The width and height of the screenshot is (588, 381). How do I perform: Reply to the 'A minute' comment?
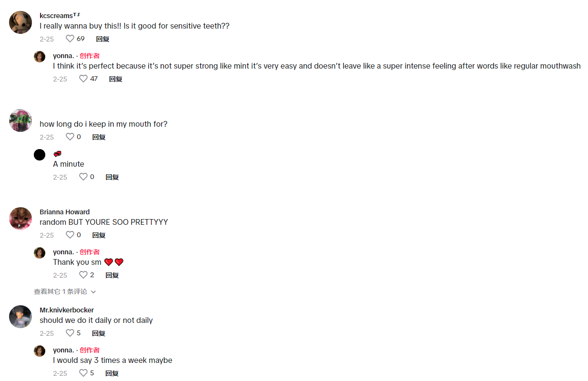point(112,177)
